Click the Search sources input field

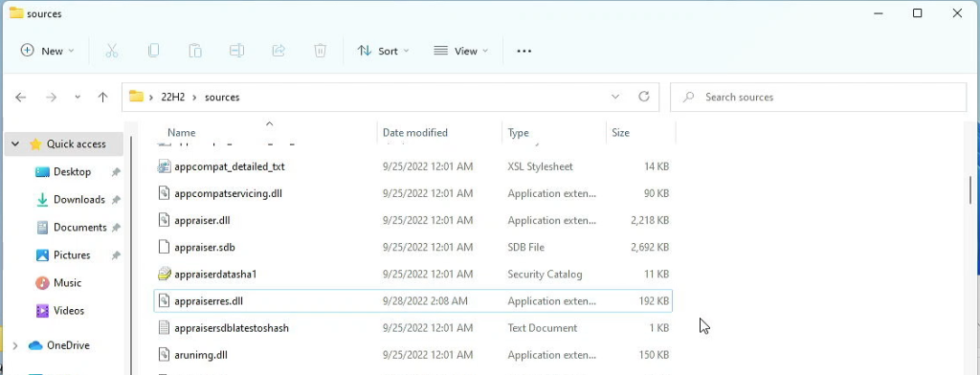coord(818,97)
